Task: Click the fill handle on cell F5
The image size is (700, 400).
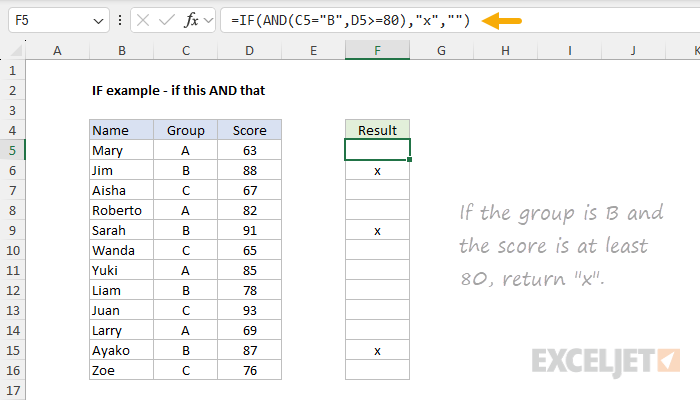Action: click(x=409, y=159)
